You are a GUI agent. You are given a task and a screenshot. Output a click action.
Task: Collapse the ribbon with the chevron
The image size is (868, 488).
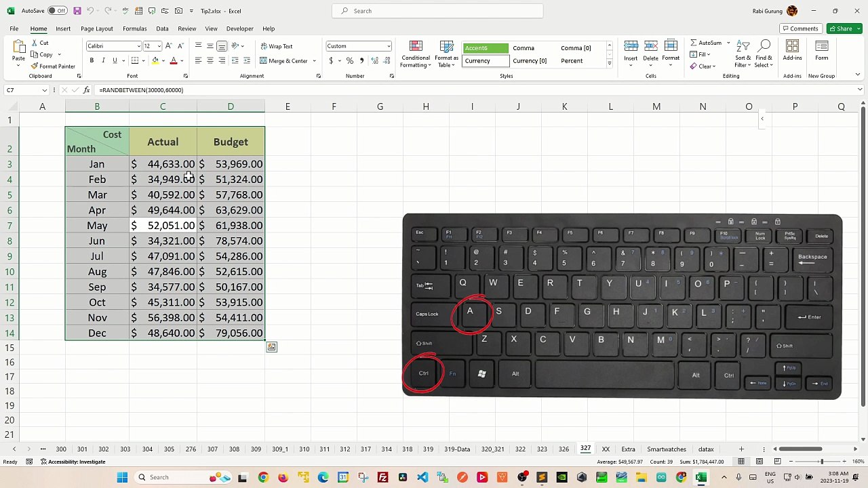click(x=858, y=75)
